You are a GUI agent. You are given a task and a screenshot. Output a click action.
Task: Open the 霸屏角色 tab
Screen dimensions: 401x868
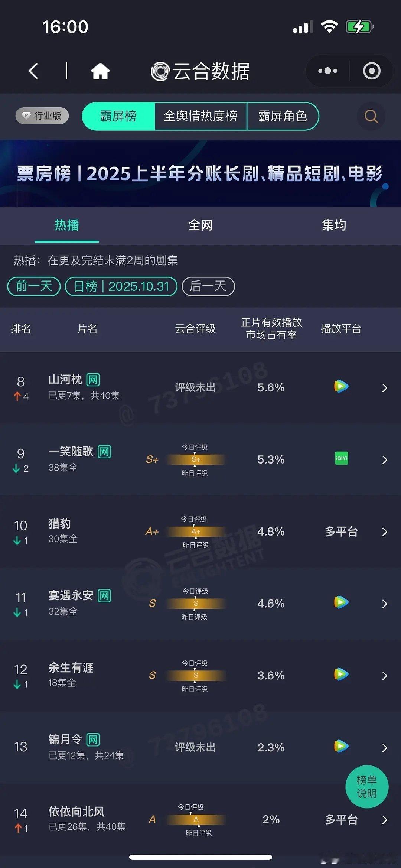pyautogui.click(x=283, y=116)
